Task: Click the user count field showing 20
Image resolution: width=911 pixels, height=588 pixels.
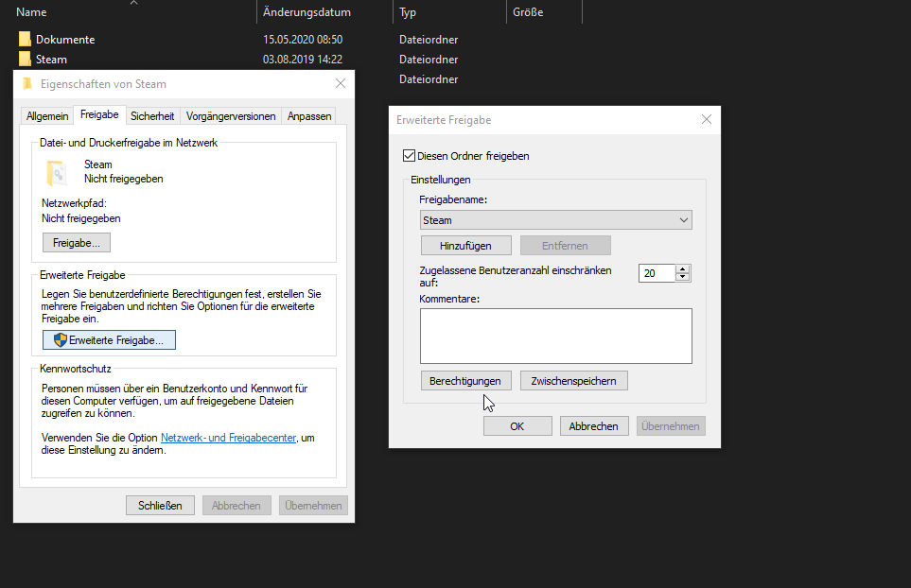Action: click(x=657, y=273)
